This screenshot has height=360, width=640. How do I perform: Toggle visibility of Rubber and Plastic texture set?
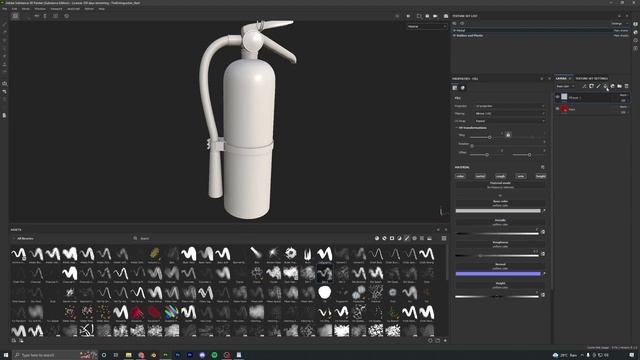pos(454,36)
